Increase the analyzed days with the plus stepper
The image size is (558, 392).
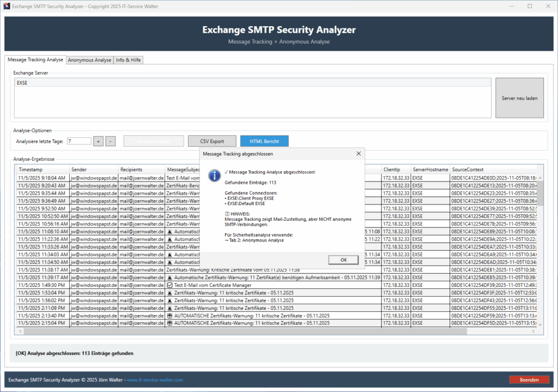pyautogui.click(x=98, y=141)
